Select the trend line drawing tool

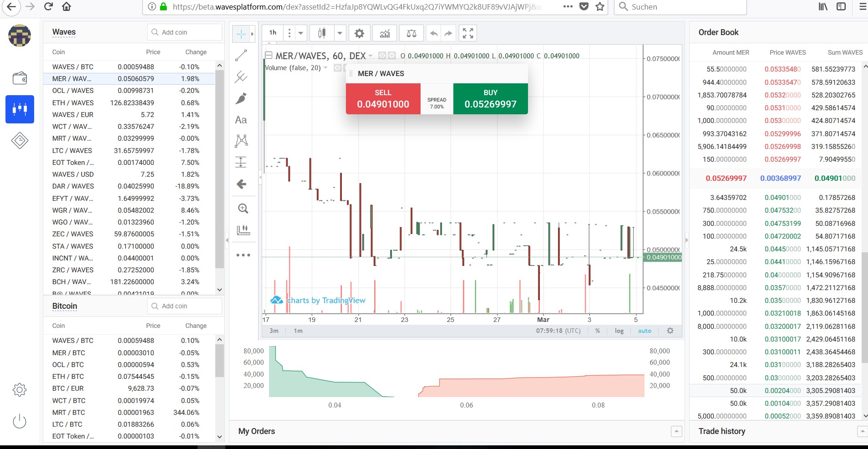[241, 56]
